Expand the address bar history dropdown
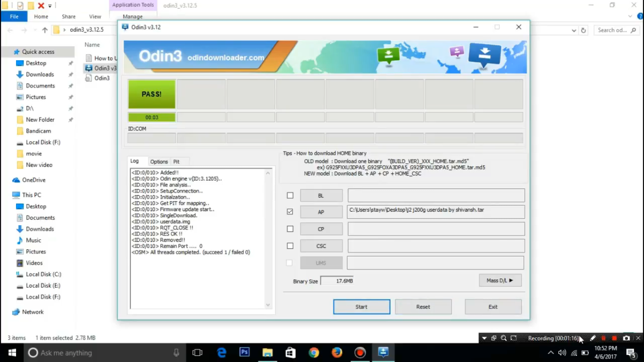This screenshot has width=644, height=362. [x=574, y=30]
